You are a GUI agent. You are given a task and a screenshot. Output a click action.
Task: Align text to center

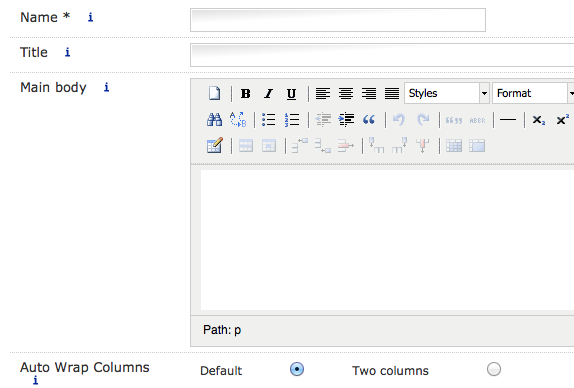(x=346, y=94)
